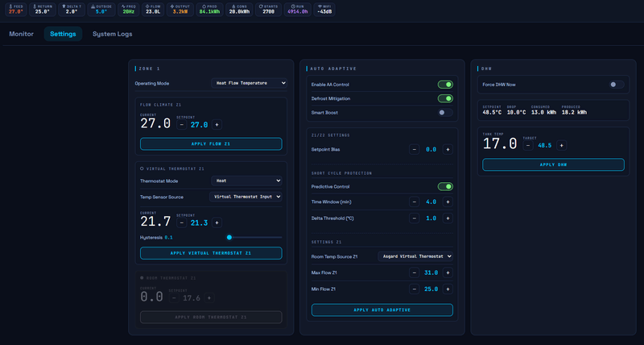Open the System Logs tab

coord(112,34)
